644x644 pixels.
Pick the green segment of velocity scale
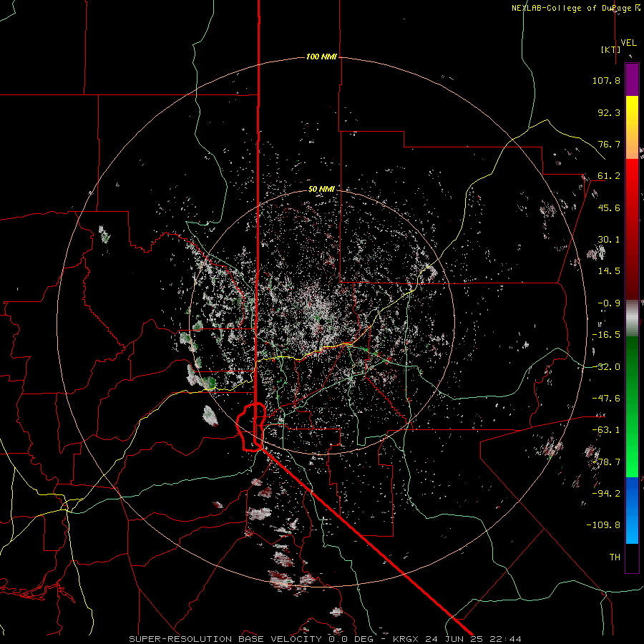[632, 406]
